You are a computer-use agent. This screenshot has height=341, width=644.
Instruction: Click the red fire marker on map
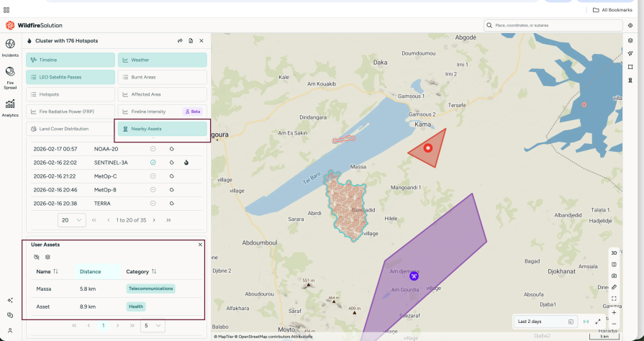[x=428, y=147]
